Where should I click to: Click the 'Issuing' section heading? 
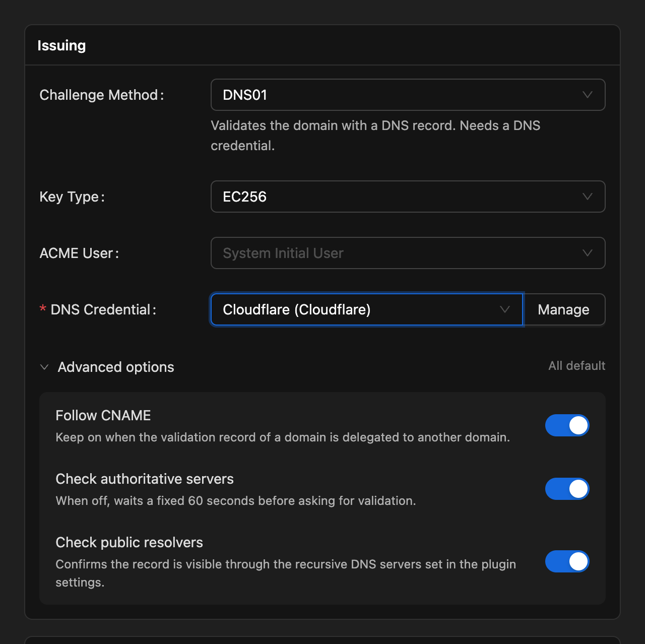pyautogui.click(x=61, y=45)
